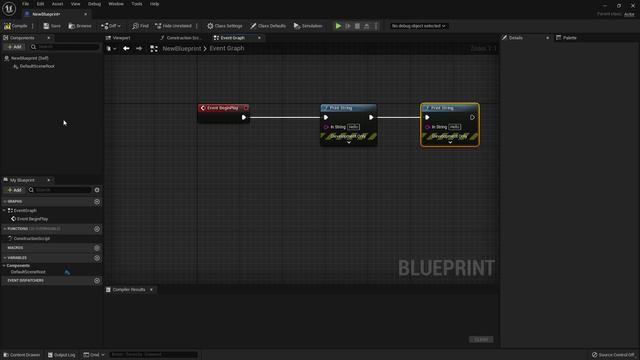The height and width of the screenshot is (360, 640).
Task: Click Add in My Blueprint panel
Action: [x=14, y=190]
